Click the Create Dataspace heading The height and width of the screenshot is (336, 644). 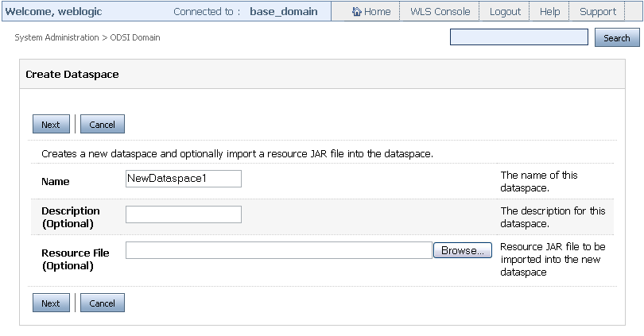click(72, 74)
